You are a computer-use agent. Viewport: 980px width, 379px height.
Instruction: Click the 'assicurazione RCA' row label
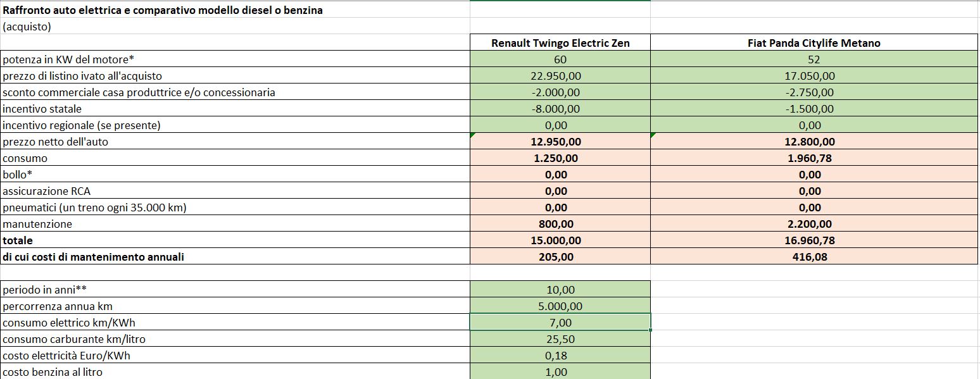click(235, 192)
